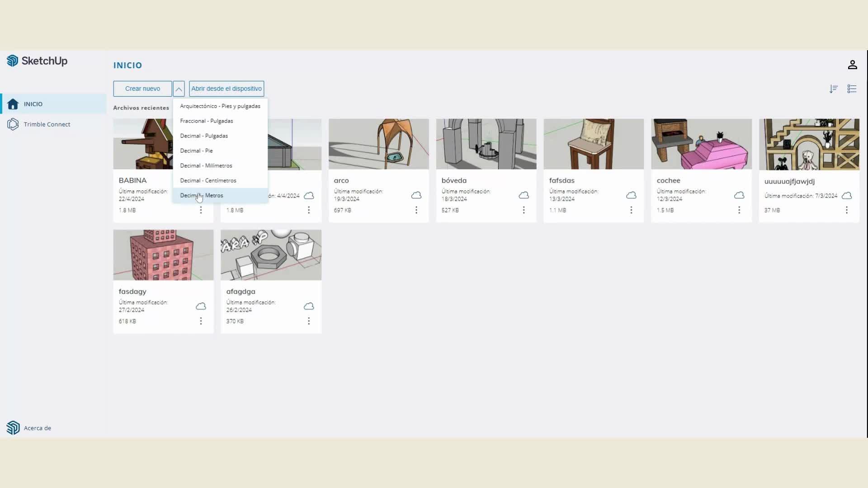
Task: Click Acerca de link at bottom
Action: [37, 428]
